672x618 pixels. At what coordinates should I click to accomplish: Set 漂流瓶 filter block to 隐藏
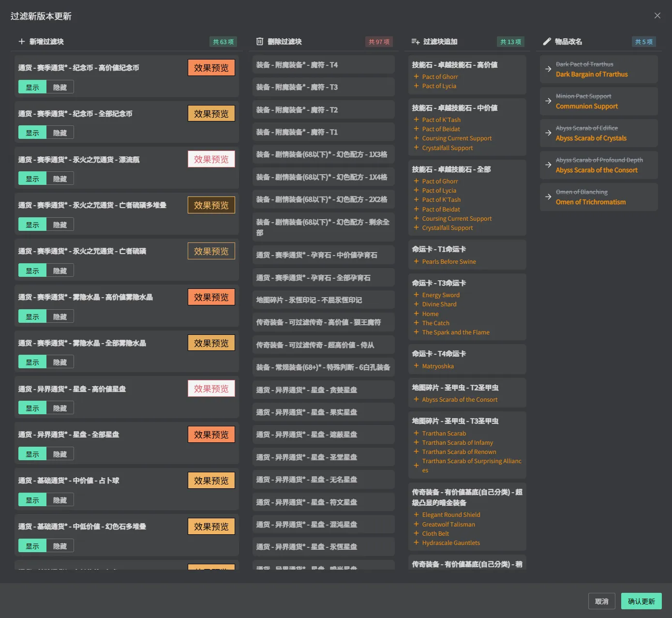coord(60,179)
